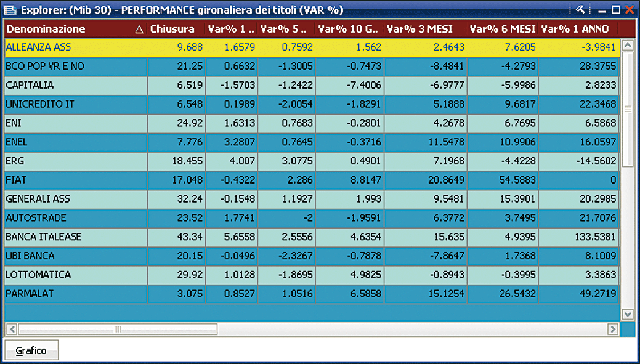Click the LOTTOMATICA 10-day value 4.9825
The width and height of the screenshot is (640, 364).
(365, 275)
